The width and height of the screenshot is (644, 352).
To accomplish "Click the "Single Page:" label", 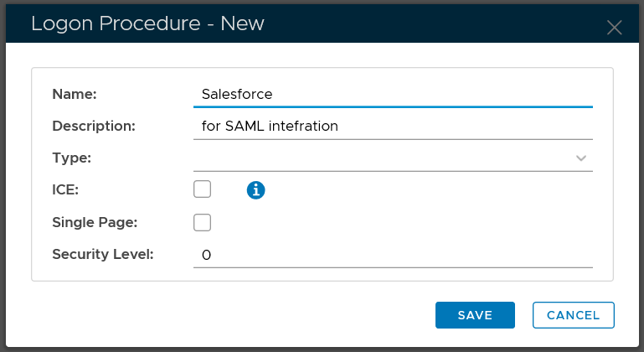I will tap(95, 222).
